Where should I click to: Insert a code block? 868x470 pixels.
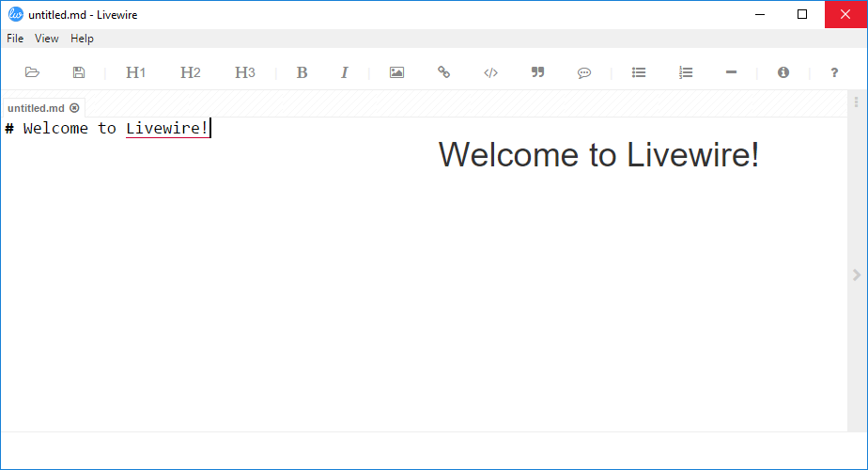click(490, 72)
